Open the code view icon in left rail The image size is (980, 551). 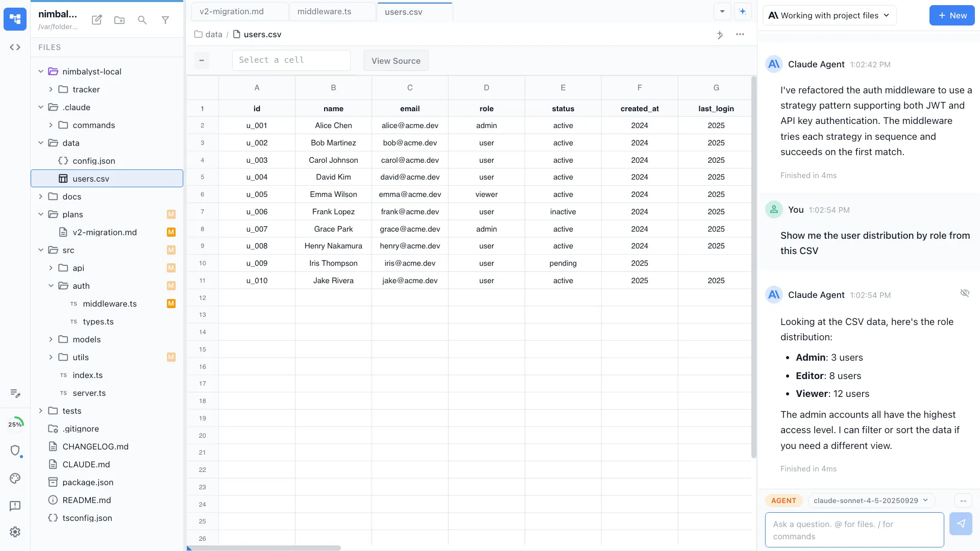15,47
